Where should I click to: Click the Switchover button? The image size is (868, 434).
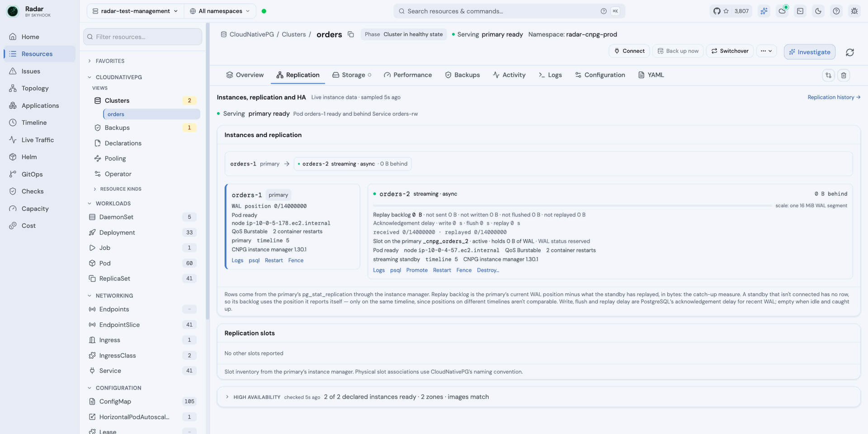730,51
